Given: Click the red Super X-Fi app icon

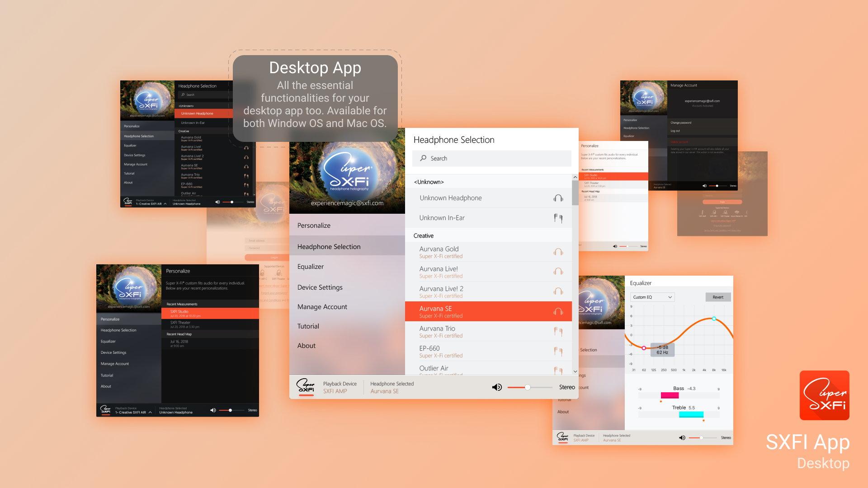Looking at the screenshot, I should (825, 395).
